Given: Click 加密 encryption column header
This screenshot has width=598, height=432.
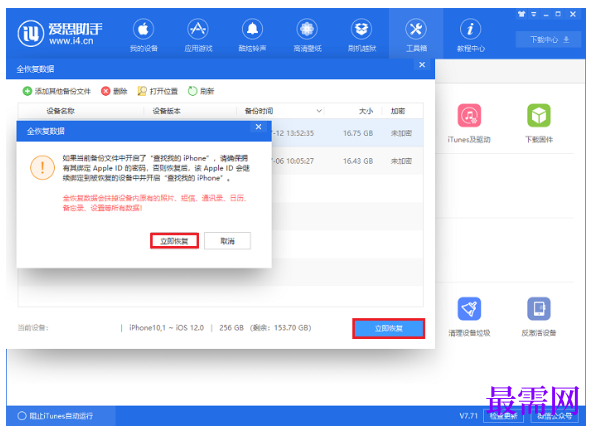Looking at the screenshot, I should tap(398, 111).
